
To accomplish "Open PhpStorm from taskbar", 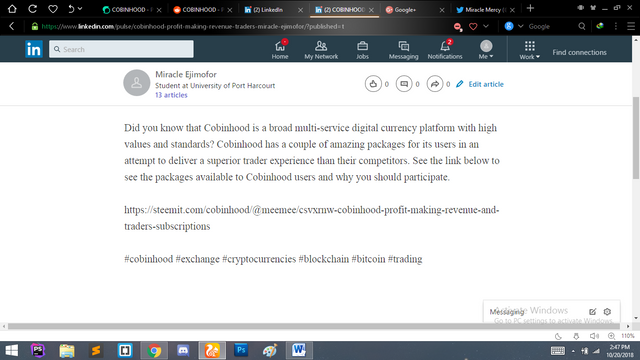I will 38,351.
